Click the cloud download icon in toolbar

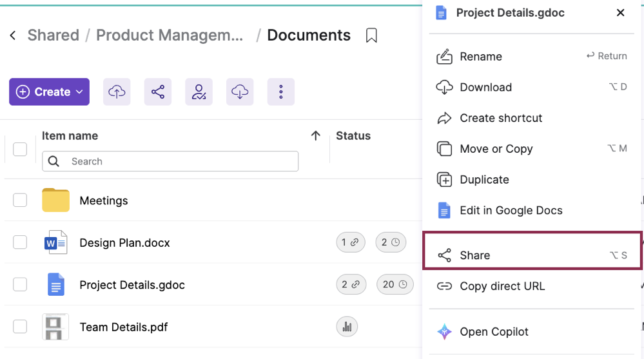tap(240, 92)
